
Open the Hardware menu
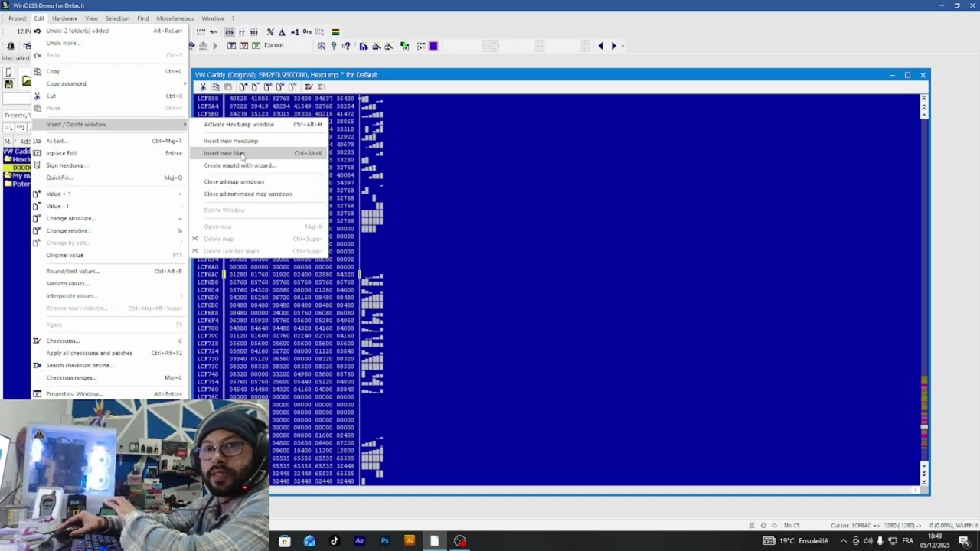[x=64, y=18]
